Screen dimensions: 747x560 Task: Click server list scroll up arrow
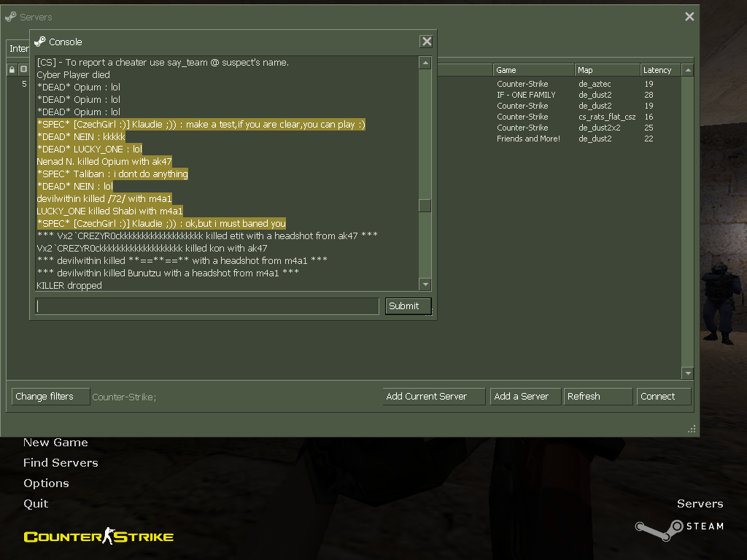[x=687, y=70]
